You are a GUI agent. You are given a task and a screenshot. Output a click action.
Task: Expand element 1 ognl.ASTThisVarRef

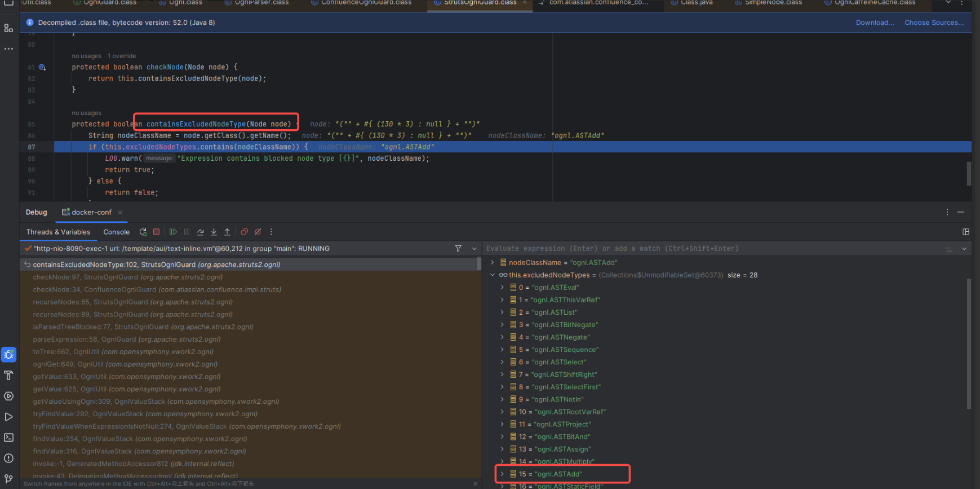502,300
